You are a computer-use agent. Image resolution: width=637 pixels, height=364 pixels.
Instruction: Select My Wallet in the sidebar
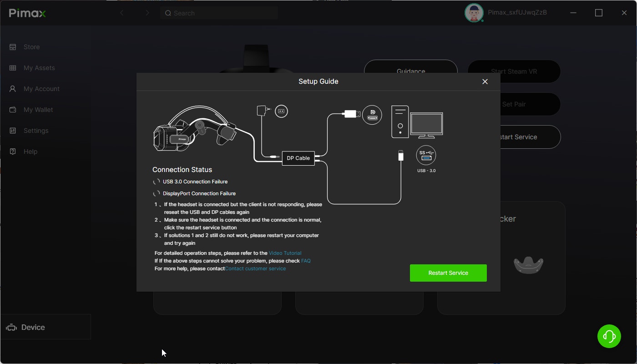pos(38,110)
